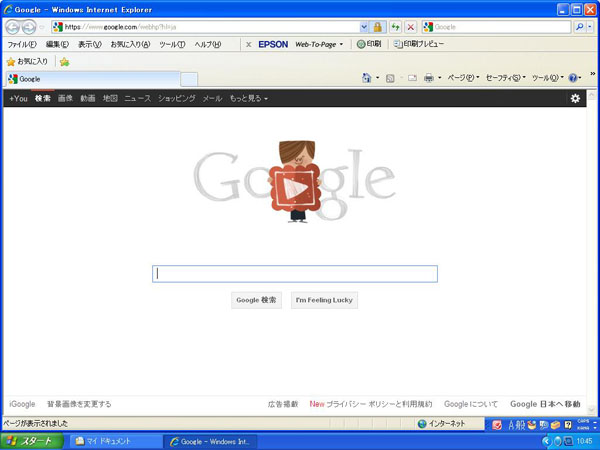Open ニュース news link

tap(138, 98)
